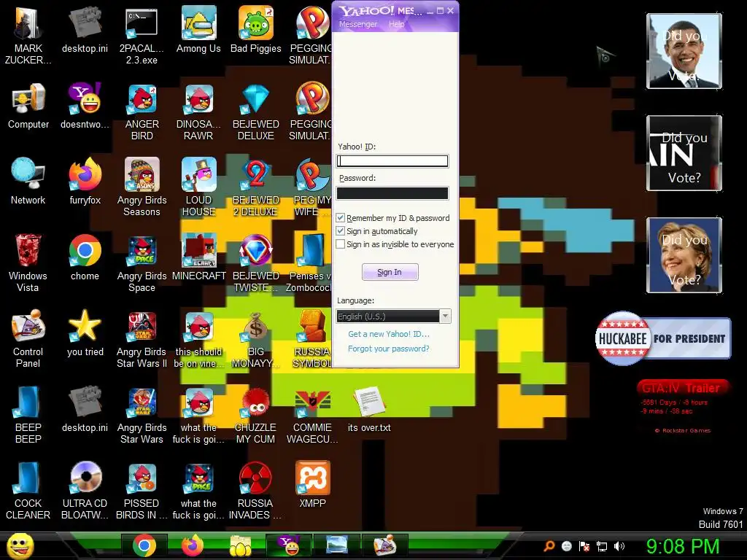Click the 9:08 PM taskbar clock
Image resolution: width=747 pixels, height=560 pixels.
point(683,546)
